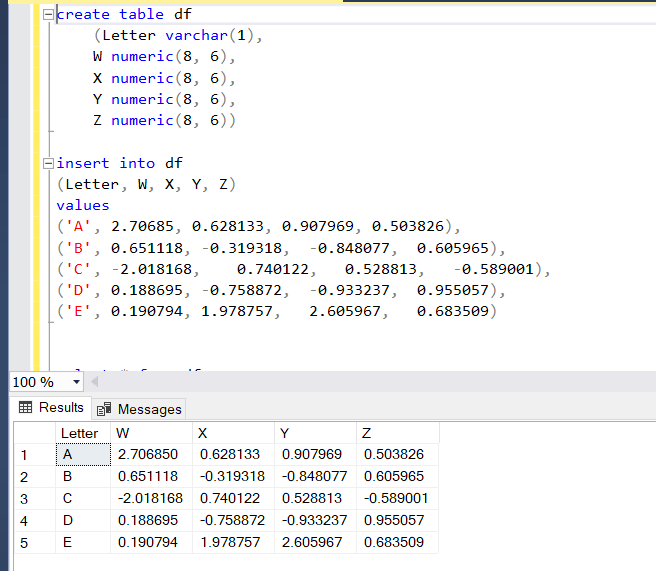The height and width of the screenshot is (571, 656).
Task: Click the grid icon on Results tab
Action: pos(26,408)
